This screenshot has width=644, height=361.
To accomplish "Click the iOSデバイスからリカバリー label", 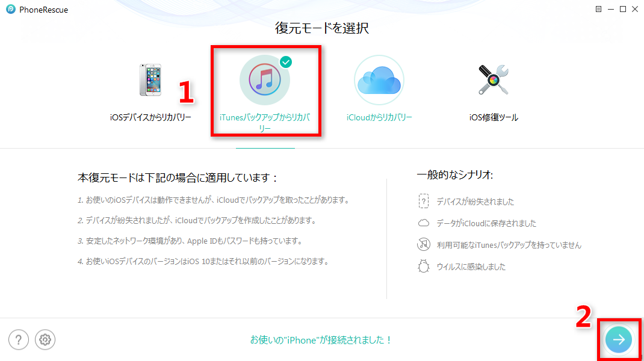I will click(150, 117).
